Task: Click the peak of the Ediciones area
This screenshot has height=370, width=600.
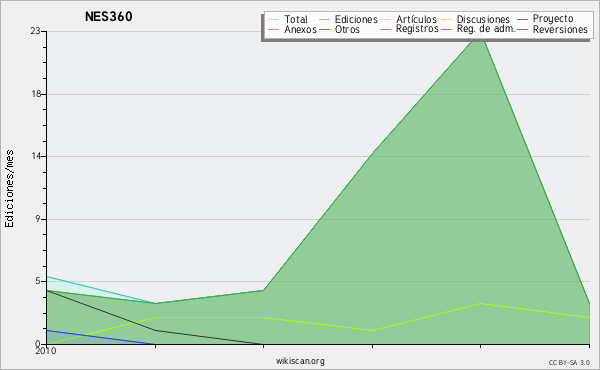Action: point(481,33)
